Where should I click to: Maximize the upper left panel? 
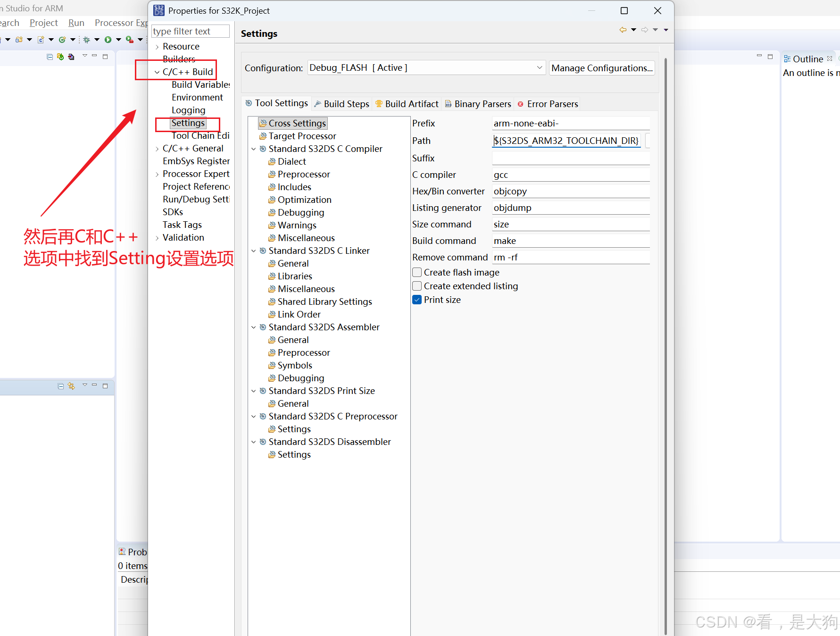105,57
